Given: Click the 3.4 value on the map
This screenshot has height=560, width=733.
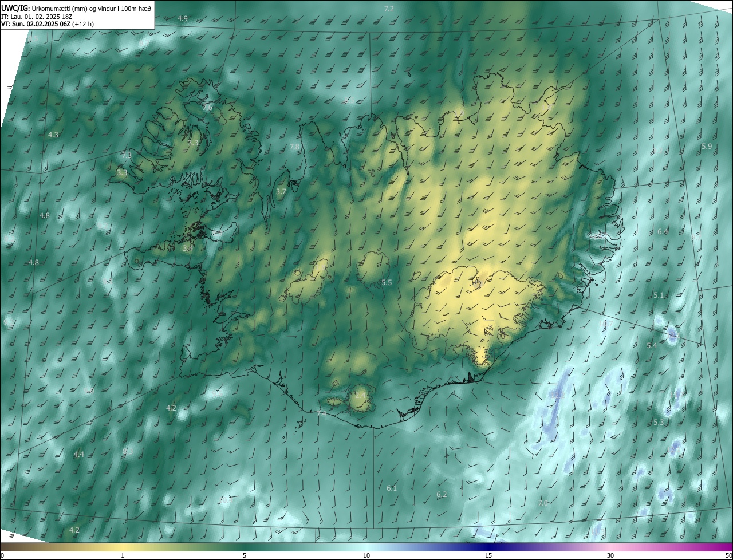Looking at the screenshot, I should (188, 248).
